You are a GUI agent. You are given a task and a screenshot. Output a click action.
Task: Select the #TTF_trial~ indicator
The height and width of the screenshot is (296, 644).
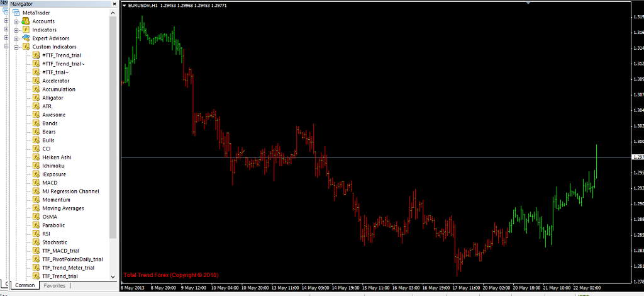point(55,72)
